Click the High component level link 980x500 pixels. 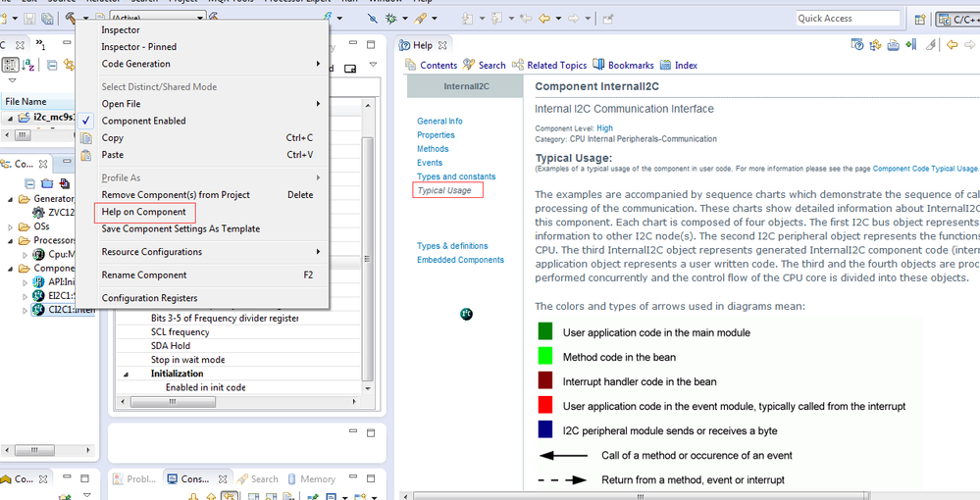pos(604,128)
